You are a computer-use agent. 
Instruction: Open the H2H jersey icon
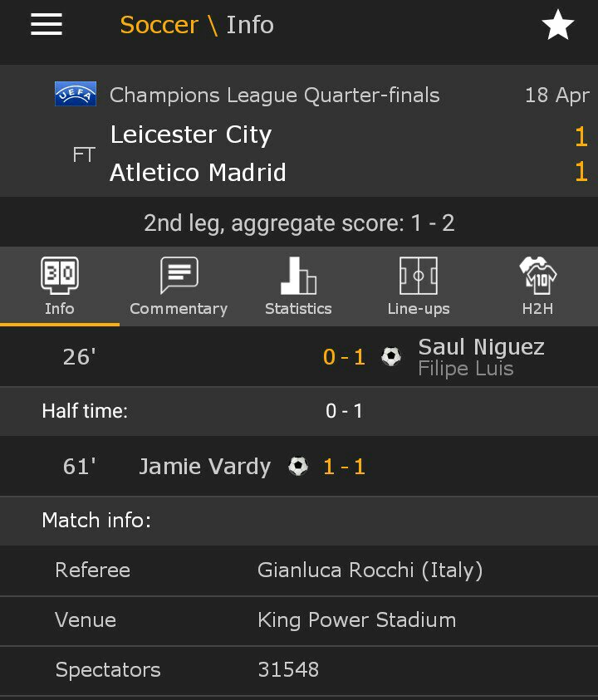pyautogui.click(x=537, y=276)
